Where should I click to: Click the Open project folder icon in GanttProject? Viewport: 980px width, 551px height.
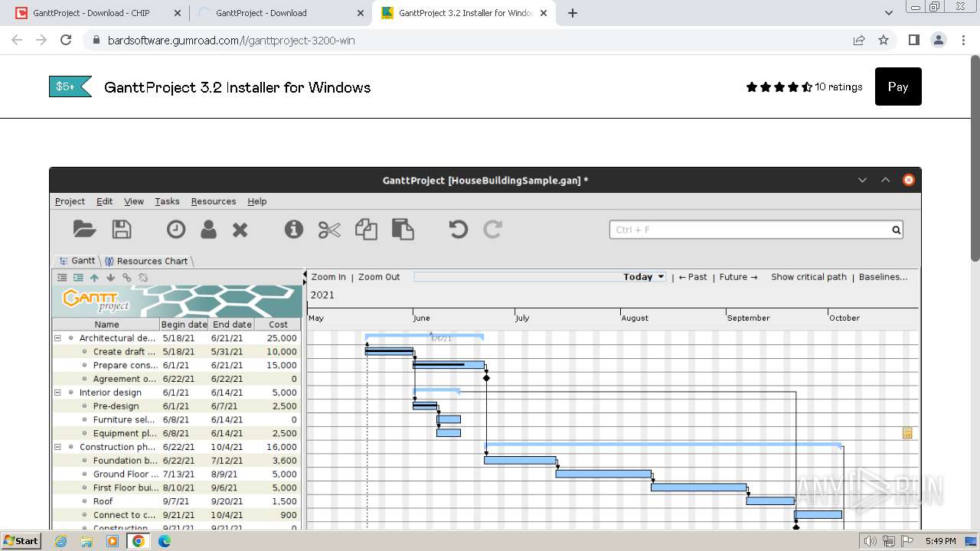84,229
